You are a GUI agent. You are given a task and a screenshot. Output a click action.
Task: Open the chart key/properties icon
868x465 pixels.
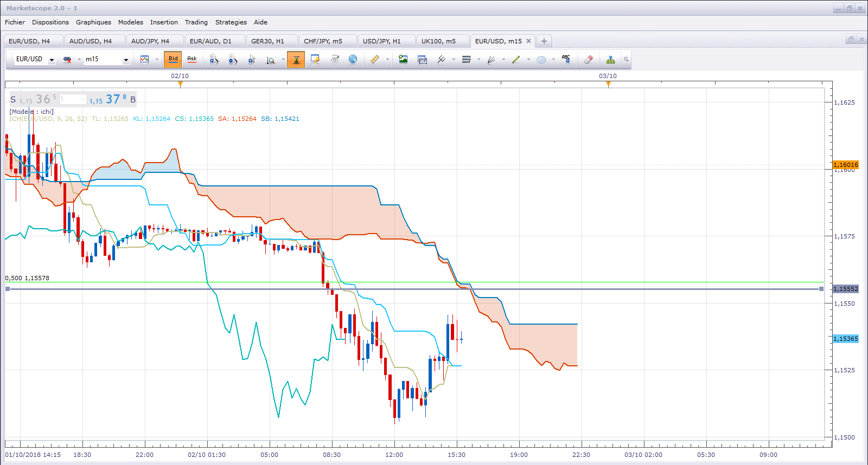[x=315, y=60]
